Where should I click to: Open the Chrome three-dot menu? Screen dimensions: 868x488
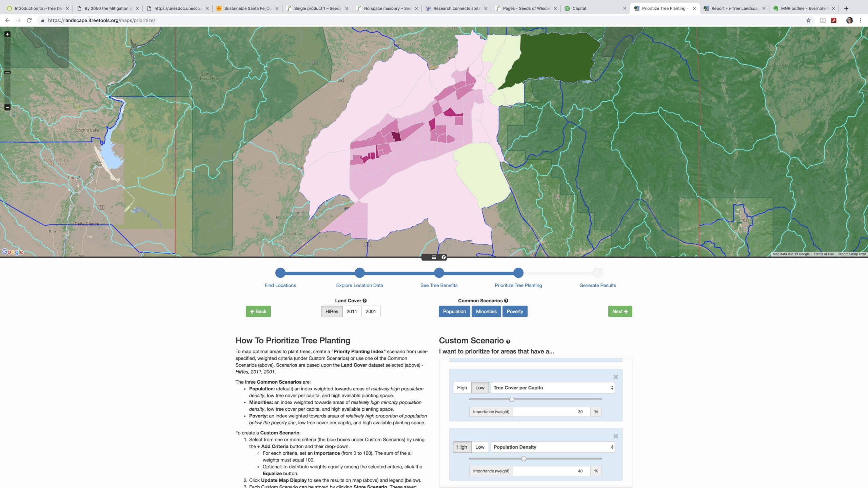(861, 20)
